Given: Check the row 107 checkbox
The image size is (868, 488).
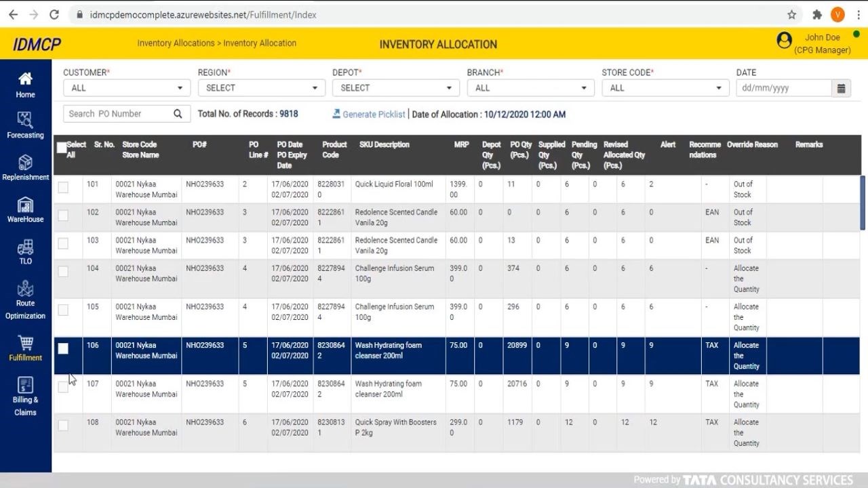Looking at the screenshot, I should tap(63, 387).
